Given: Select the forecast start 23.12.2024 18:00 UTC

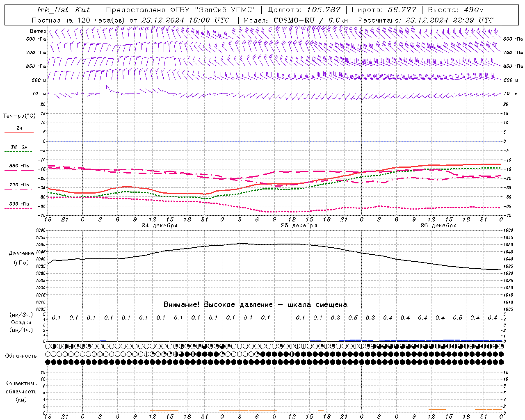Looking at the screenshot, I should [185, 20].
